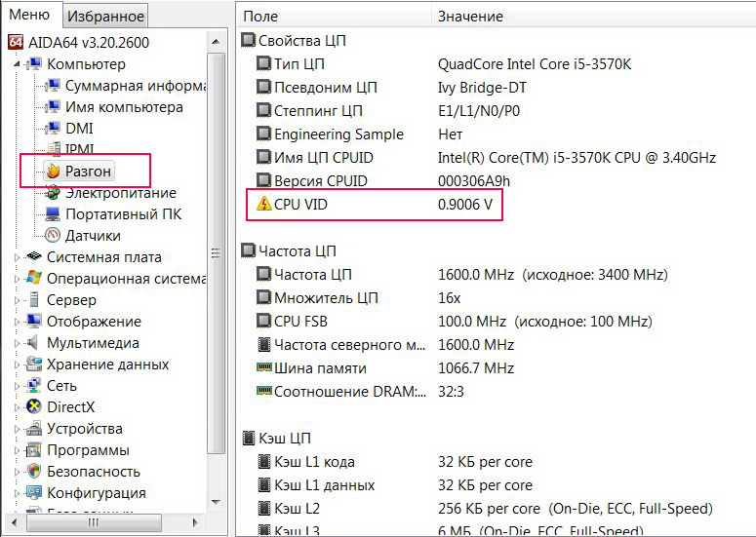Click the Компьютер monitor icon
The width and height of the screenshot is (756, 537).
34,63
